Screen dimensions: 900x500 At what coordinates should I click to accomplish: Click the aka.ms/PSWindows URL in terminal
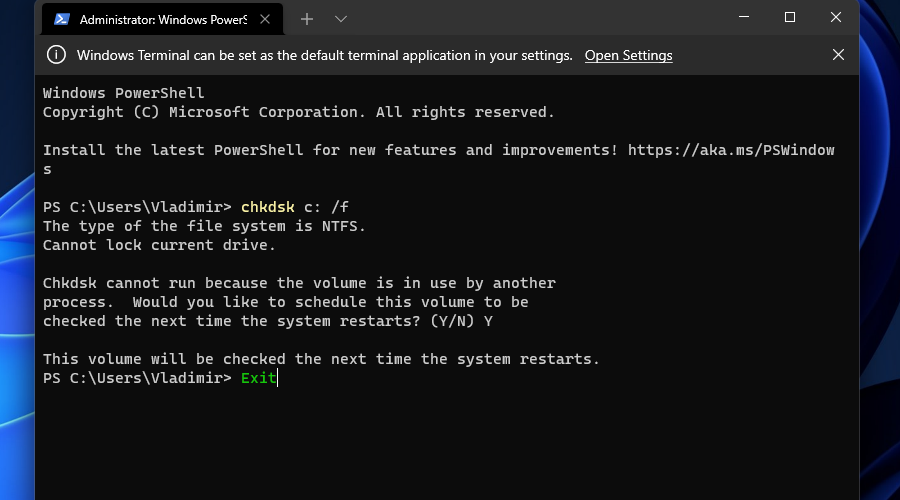731,150
